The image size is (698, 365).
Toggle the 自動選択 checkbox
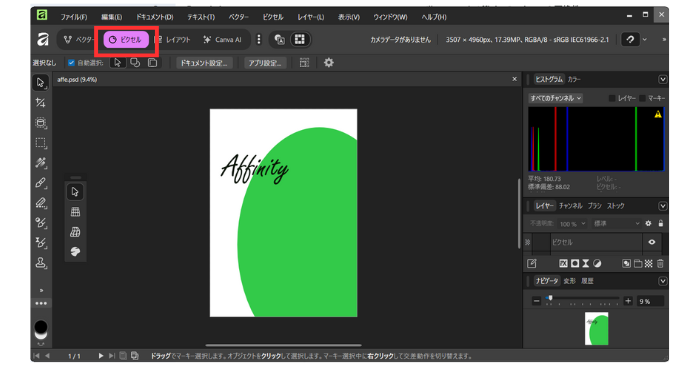(71, 63)
